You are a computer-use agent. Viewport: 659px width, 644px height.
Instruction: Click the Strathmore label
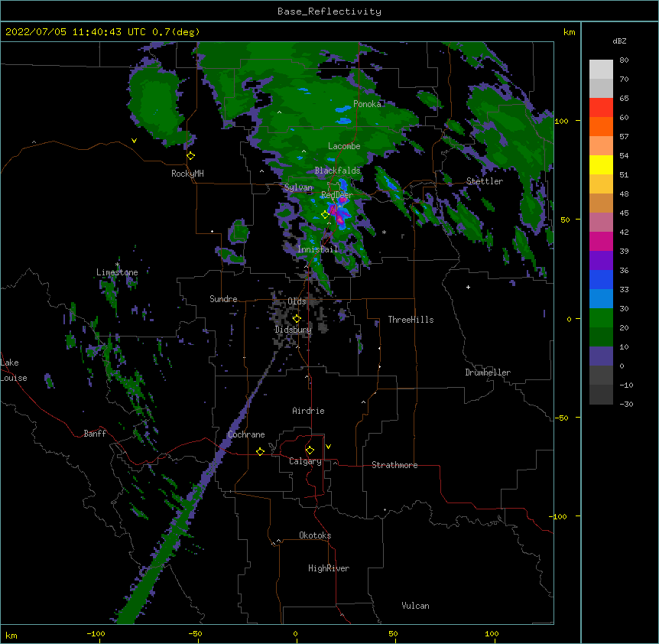(394, 465)
